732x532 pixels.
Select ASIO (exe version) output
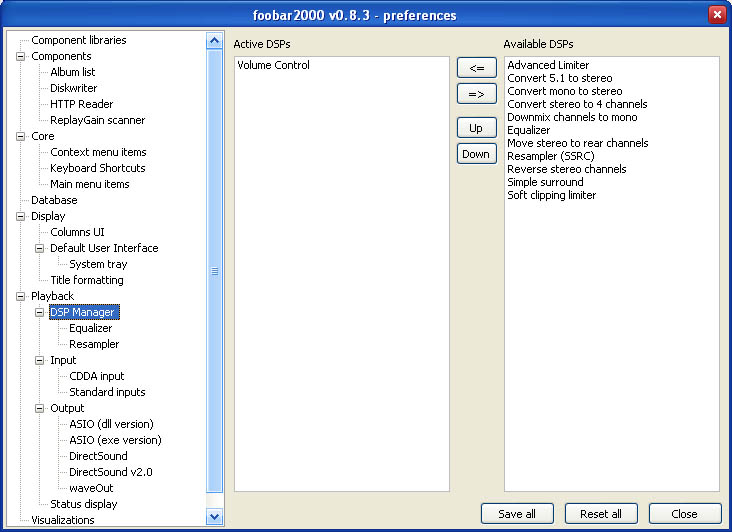[115, 440]
